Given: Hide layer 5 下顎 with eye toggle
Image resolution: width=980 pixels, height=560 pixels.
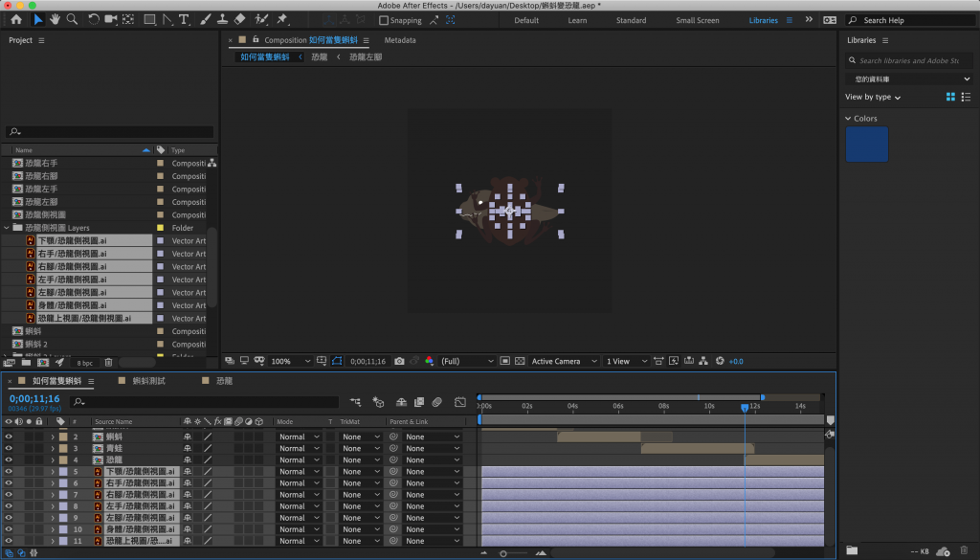Looking at the screenshot, I should pos(9,471).
